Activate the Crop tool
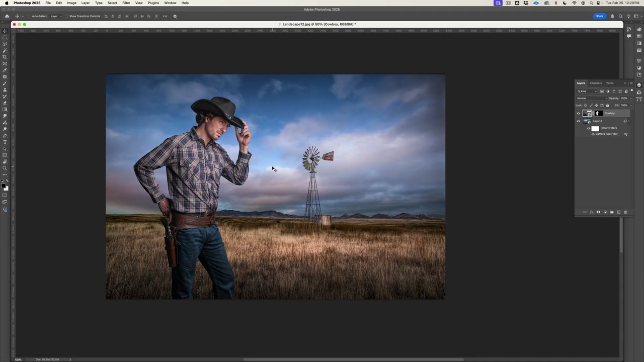Screen dimensions: 644x362 click(5, 57)
